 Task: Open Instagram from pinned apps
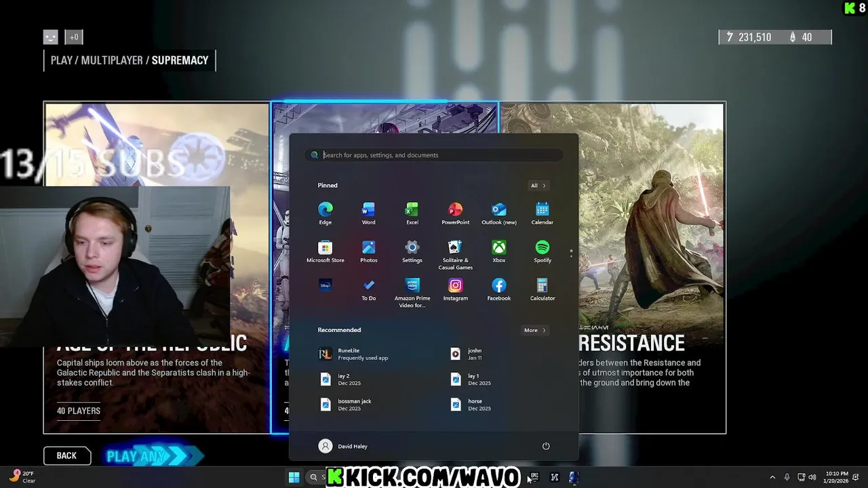click(455, 289)
